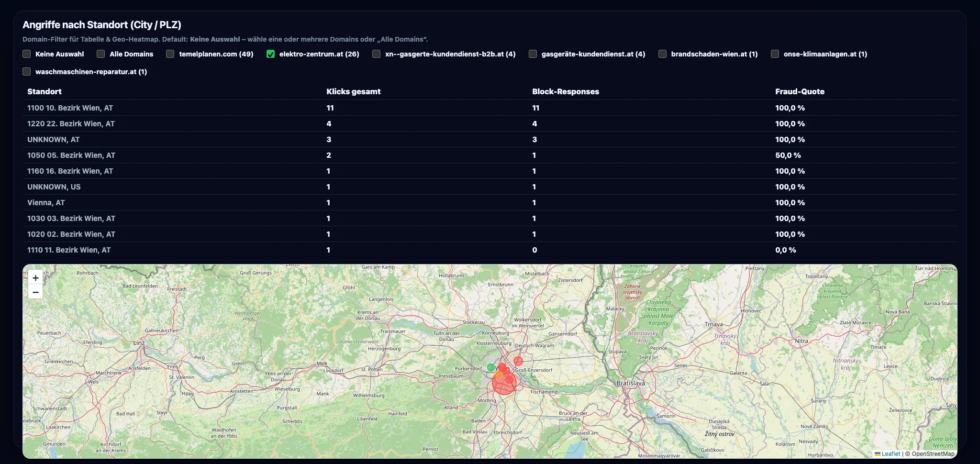Image resolution: width=980 pixels, height=464 pixels.
Task: Click the Trnava label on the map
Action: [x=713, y=324]
